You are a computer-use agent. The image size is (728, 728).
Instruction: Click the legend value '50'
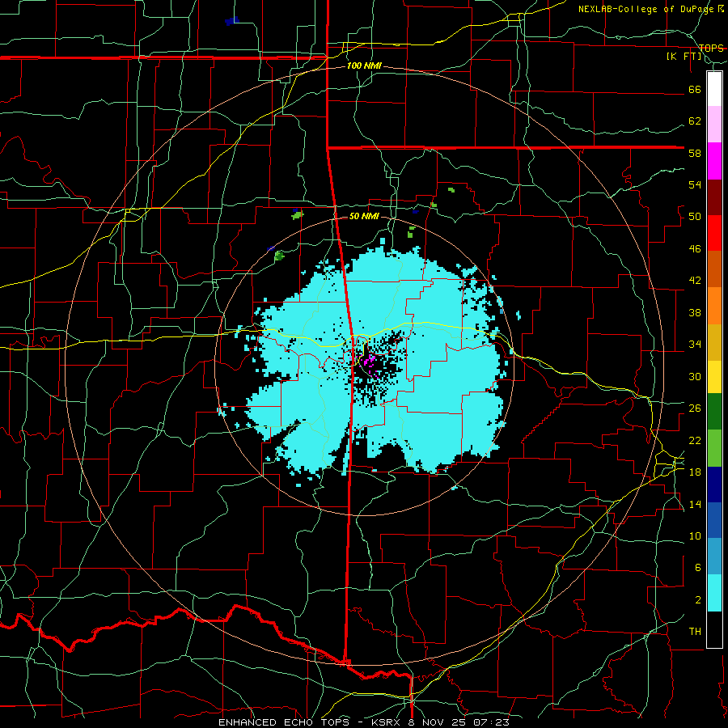695,217
